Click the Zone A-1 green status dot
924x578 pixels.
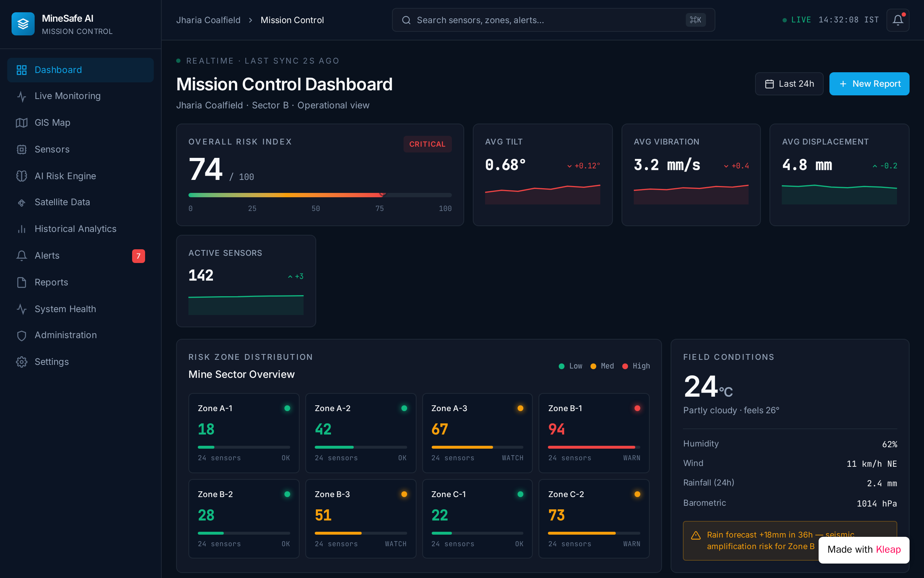(x=287, y=408)
